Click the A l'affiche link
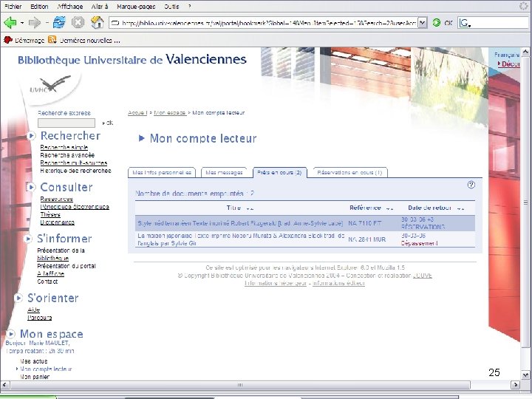The image size is (532, 399). point(50,274)
